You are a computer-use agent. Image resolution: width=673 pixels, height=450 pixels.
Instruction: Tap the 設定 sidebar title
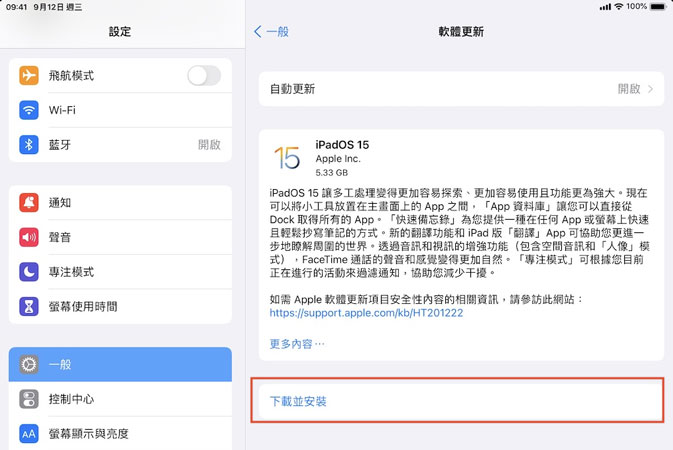coord(120,31)
